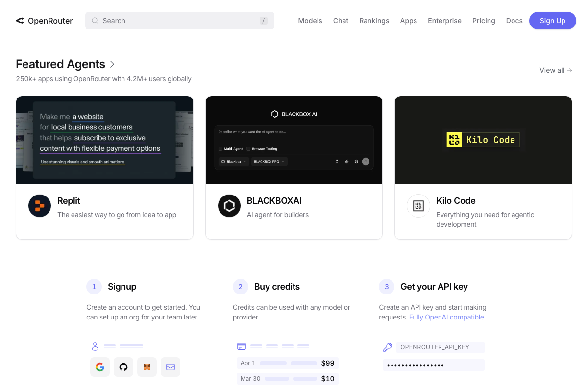Click the credit card icon under Buy credits

(x=242, y=346)
